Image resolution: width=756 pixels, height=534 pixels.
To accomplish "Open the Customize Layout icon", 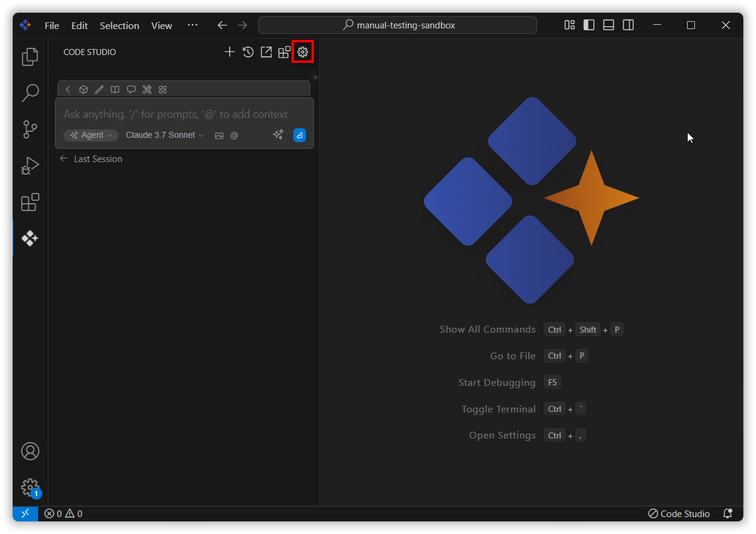I will click(x=570, y=25).
